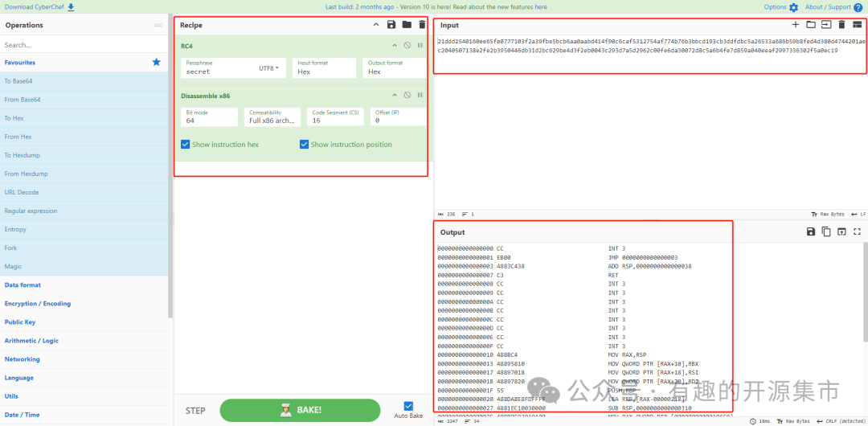Toggle the Auto Bake checkbox
868x426 pixels.
click(408, 407)
